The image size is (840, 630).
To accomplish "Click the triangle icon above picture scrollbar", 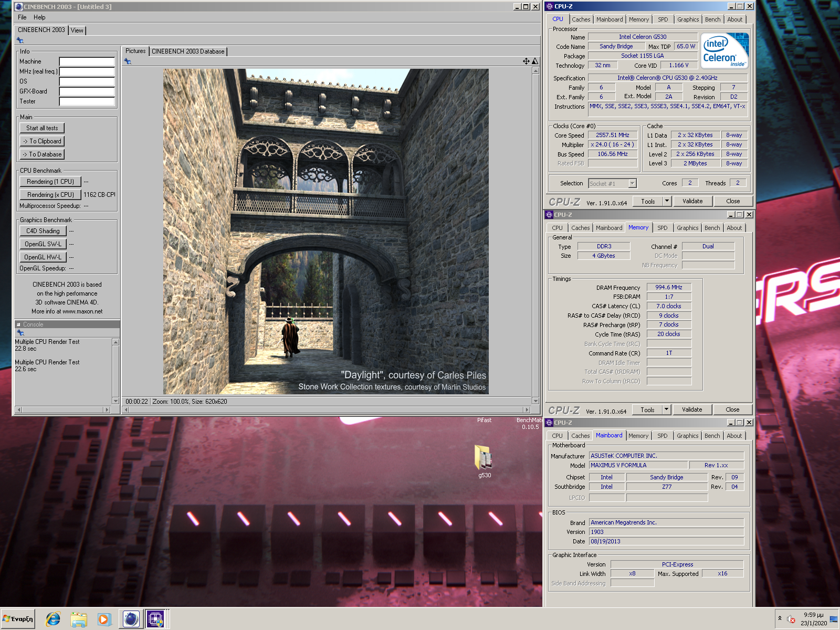I will 535,61.
